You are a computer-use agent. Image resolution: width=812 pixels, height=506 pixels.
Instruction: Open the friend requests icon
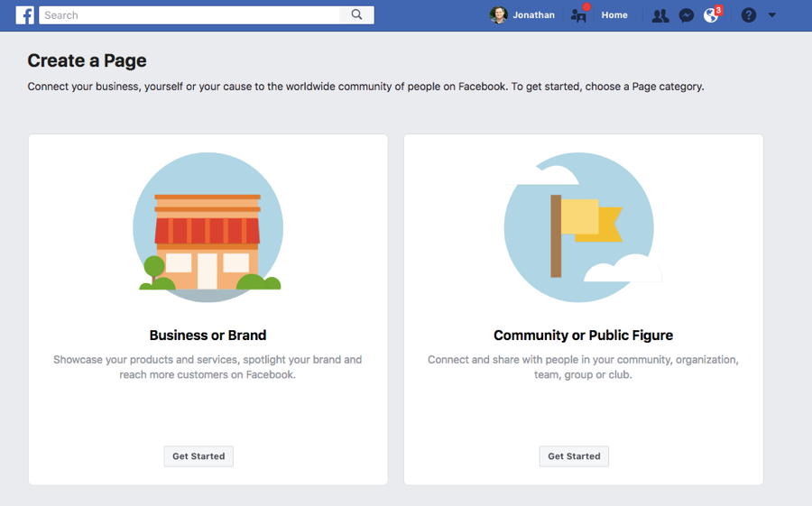coord(660,15)
